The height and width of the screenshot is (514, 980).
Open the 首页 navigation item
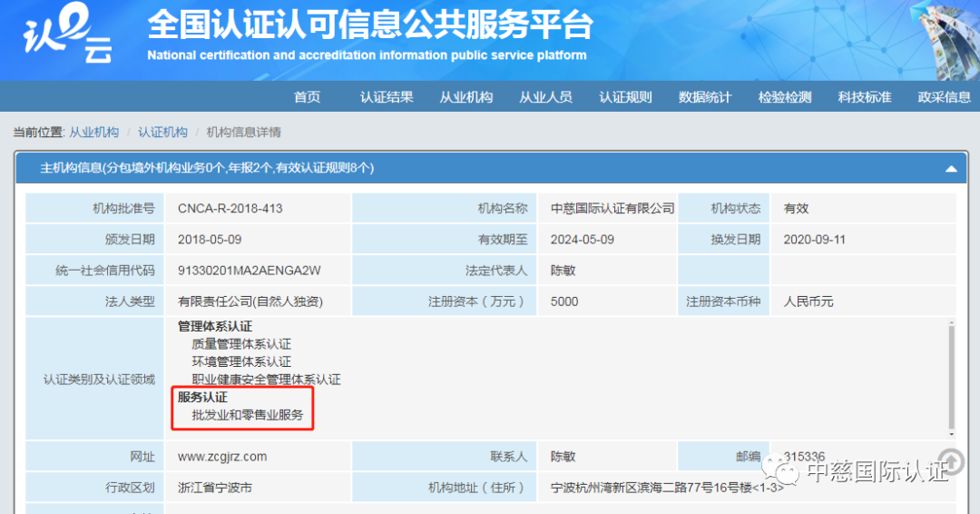point(308,97)
